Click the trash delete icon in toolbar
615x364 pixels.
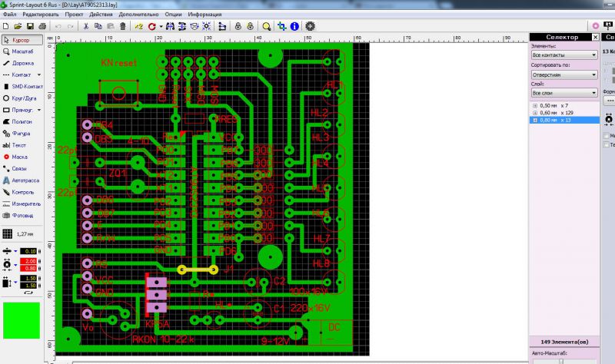(x=123, y=25)
